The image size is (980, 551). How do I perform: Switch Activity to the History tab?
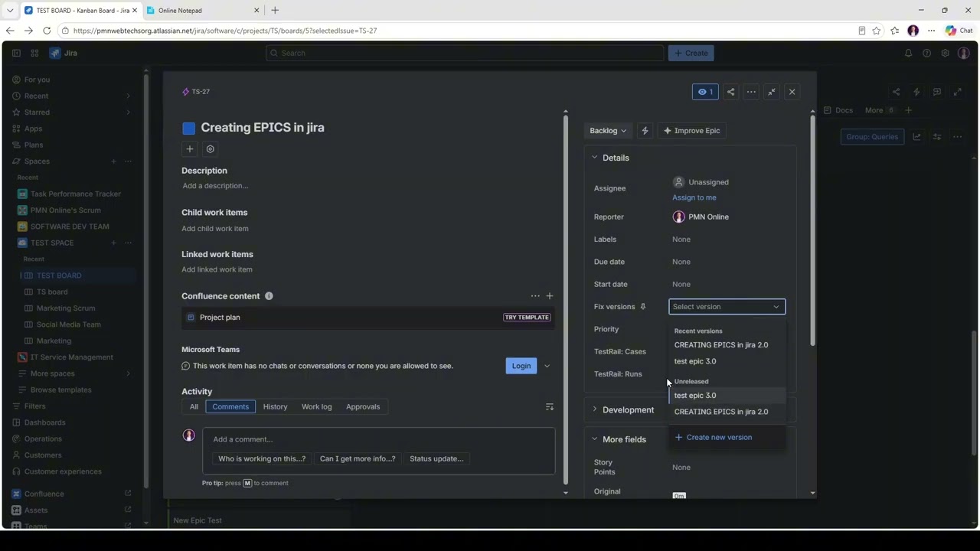(x=276, y=407)
